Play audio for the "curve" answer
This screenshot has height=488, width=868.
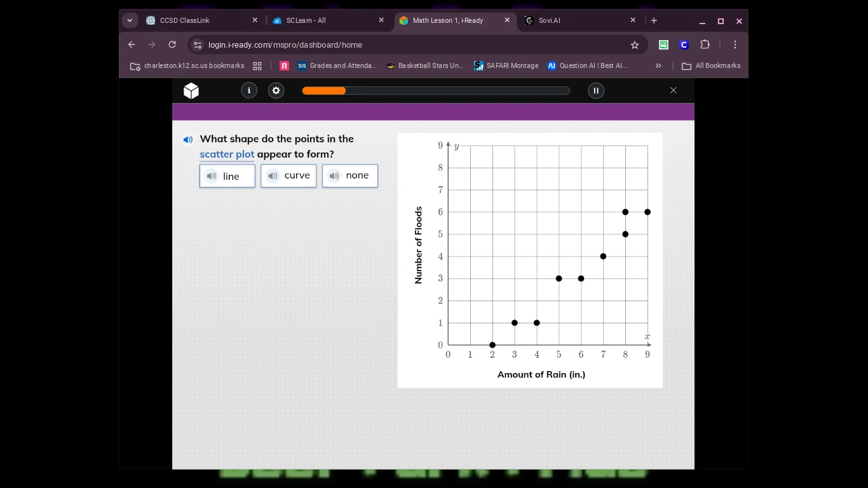pos(273,176)
